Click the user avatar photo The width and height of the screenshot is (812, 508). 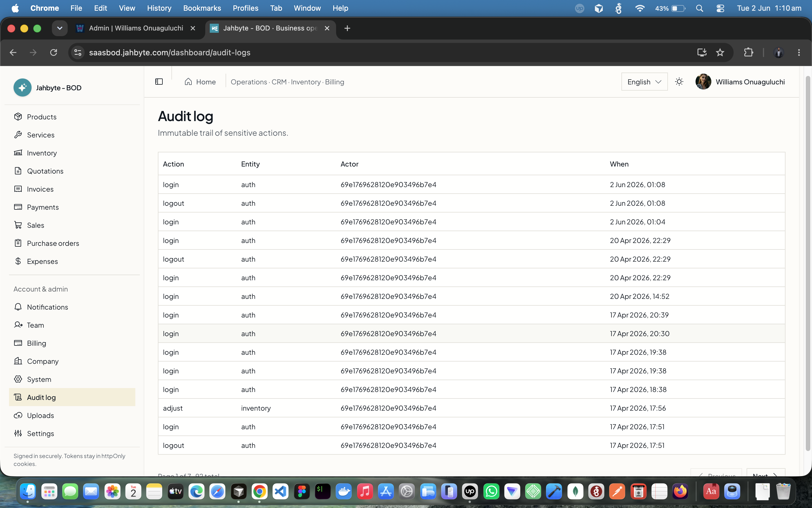coord(703,82)
